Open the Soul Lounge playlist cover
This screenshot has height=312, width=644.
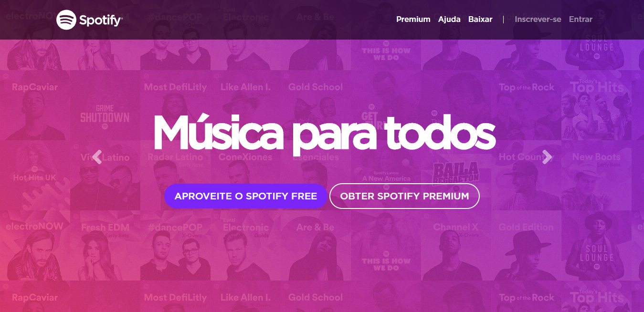coord(597,246)
